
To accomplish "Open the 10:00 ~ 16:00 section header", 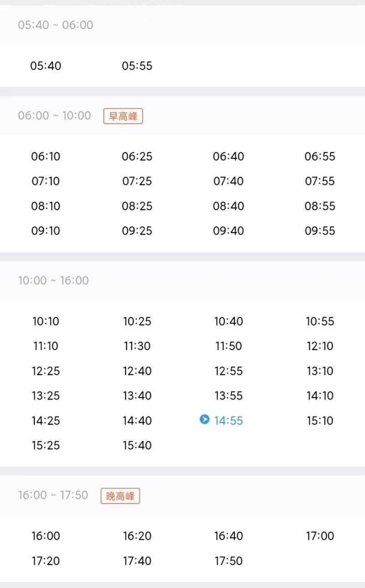I will coord(182,280).
